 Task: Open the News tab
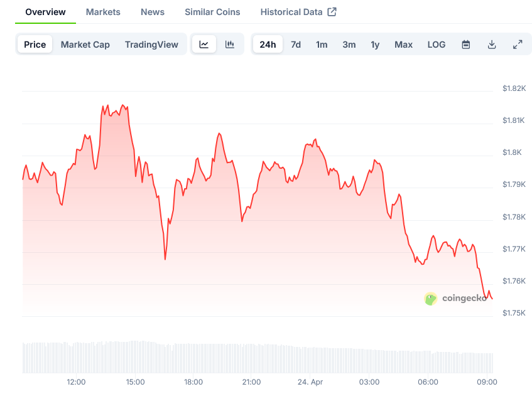(x=153, y=12)
